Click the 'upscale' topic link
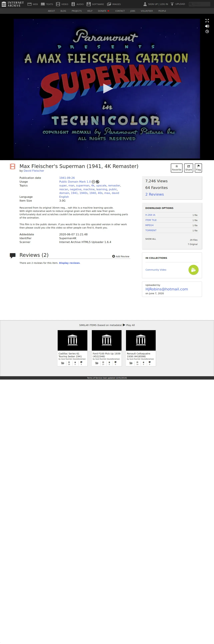The width and height of the screenshot is (214, 644). pos(101,185)
